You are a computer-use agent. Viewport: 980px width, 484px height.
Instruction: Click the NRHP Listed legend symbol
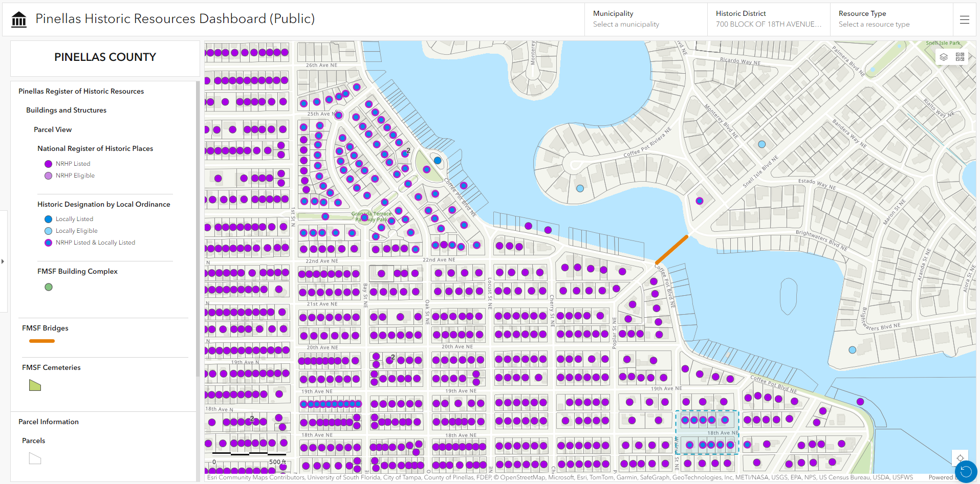49,164
